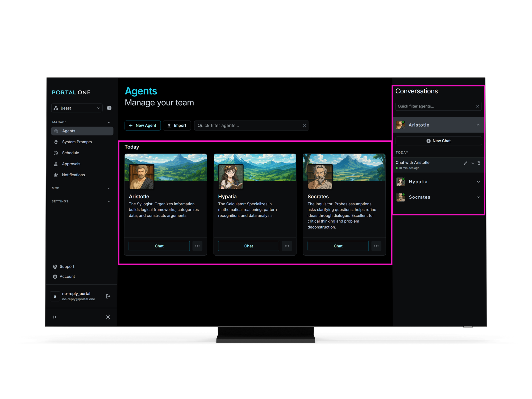Image resolution: width=532 pixels, height=399 pixels.
Task: Open more options for Hypatia agent card
Action: [x=287, y=246]
